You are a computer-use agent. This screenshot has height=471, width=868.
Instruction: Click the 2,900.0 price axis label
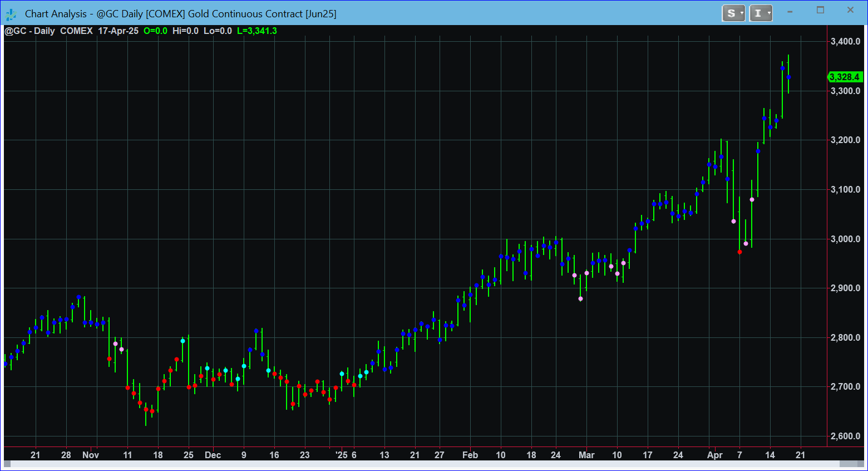tap(845, 288)
